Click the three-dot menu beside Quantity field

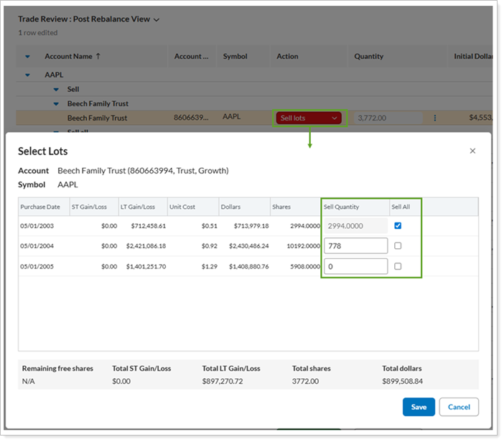click(x=434, y=118)
